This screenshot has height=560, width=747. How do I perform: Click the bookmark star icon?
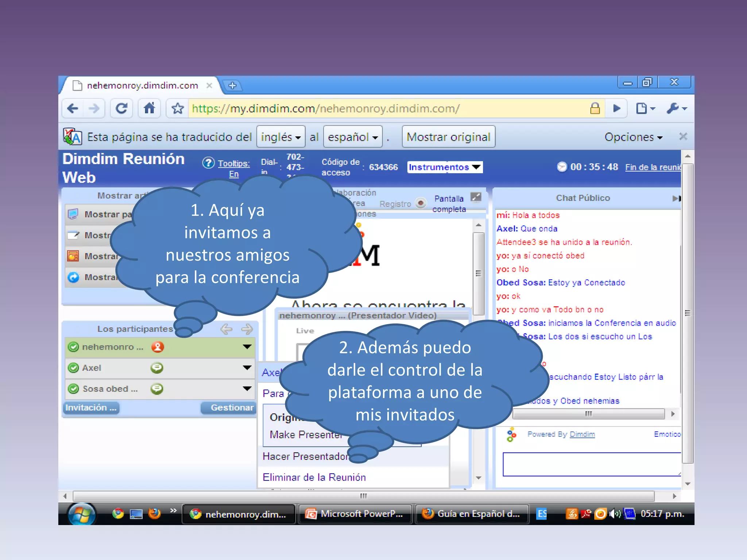pyautogui.click(x=178, y=108)
